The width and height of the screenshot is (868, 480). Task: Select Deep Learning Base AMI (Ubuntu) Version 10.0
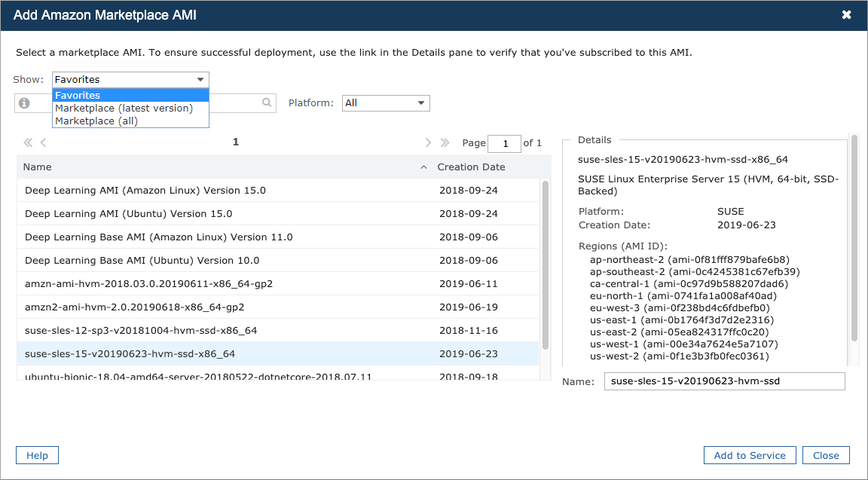(x=278, y=260)
